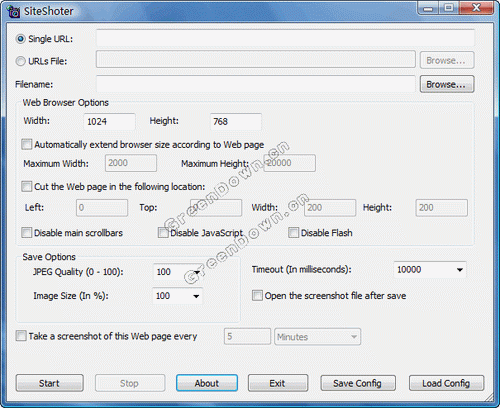Click the Maximum Height field showing 20000
Image resolution: width=500 pixels, height=408 pixels.
[290, 163]
